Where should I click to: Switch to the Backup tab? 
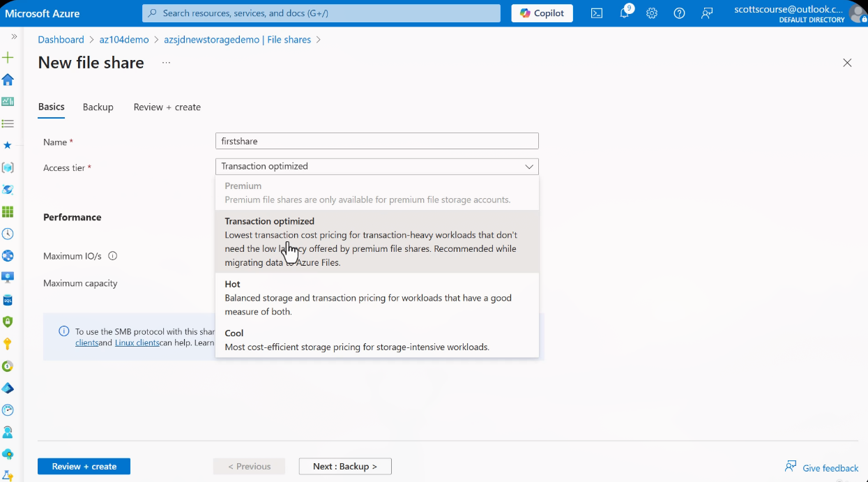pyautogui.click(x=98, y=107)
